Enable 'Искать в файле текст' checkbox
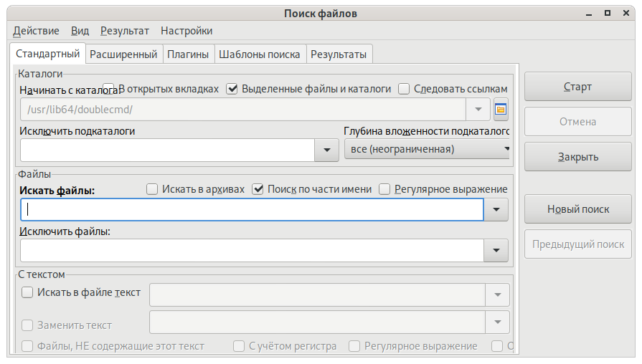The width and height of the screenshot is (642, 364). tap(28, 292)
